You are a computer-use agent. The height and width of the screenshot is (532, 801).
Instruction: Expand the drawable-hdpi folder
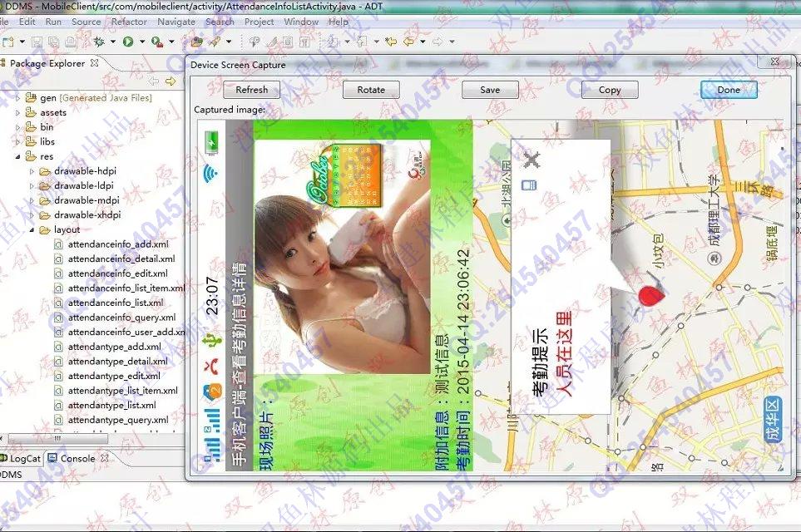pos(32,171)
